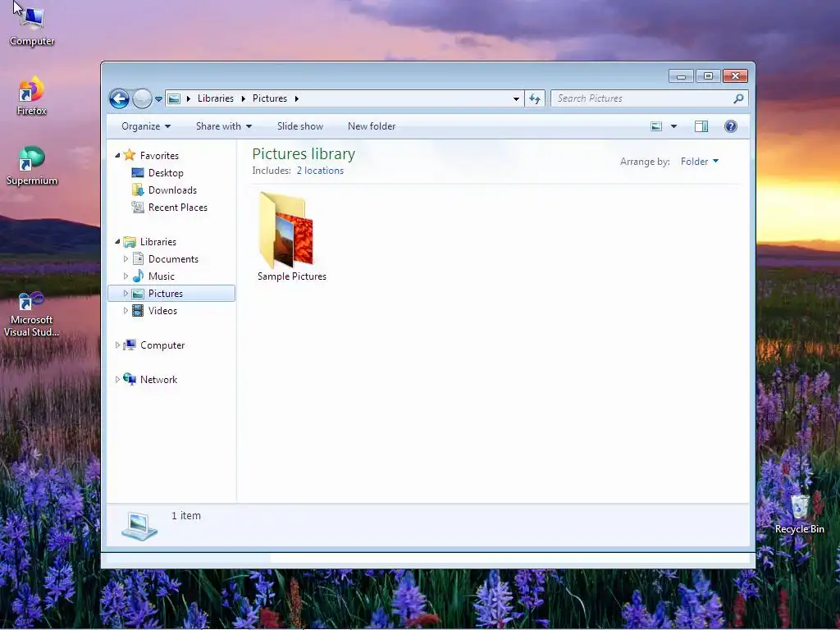
Task: Collapse the Libraries group
Action: tap(117, 242)
